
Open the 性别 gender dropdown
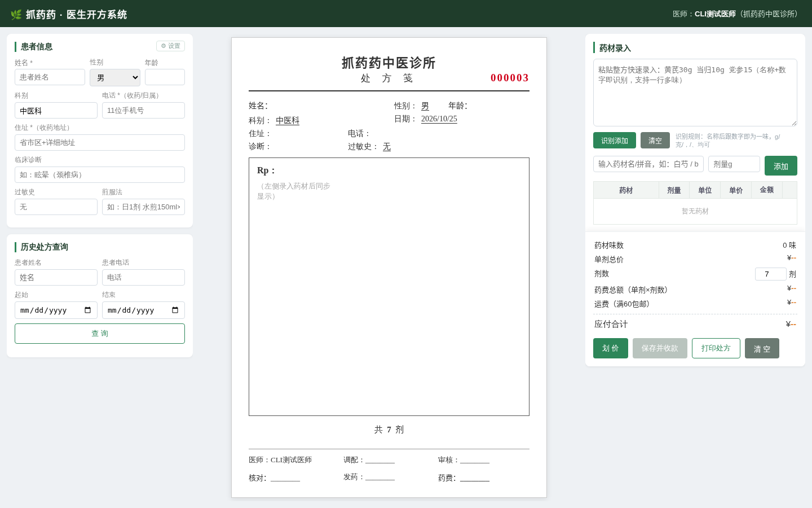point(115,77)
